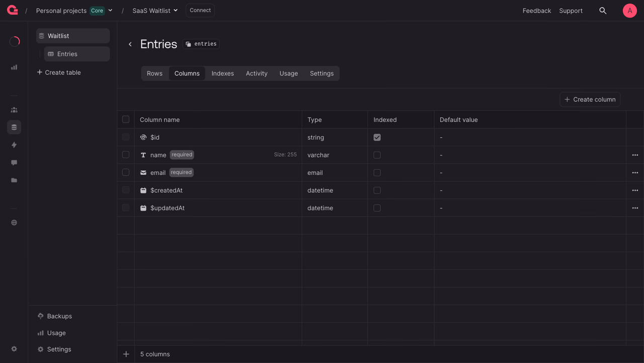
Task: Toggle the Indexed checkbox for $updatedAt
Action: pos(377,208)
